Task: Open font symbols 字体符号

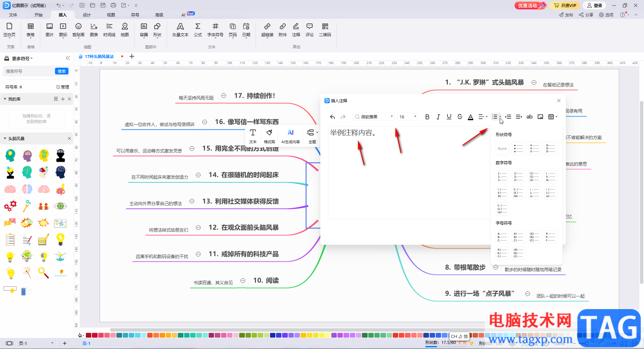Action: pos(215,30)
